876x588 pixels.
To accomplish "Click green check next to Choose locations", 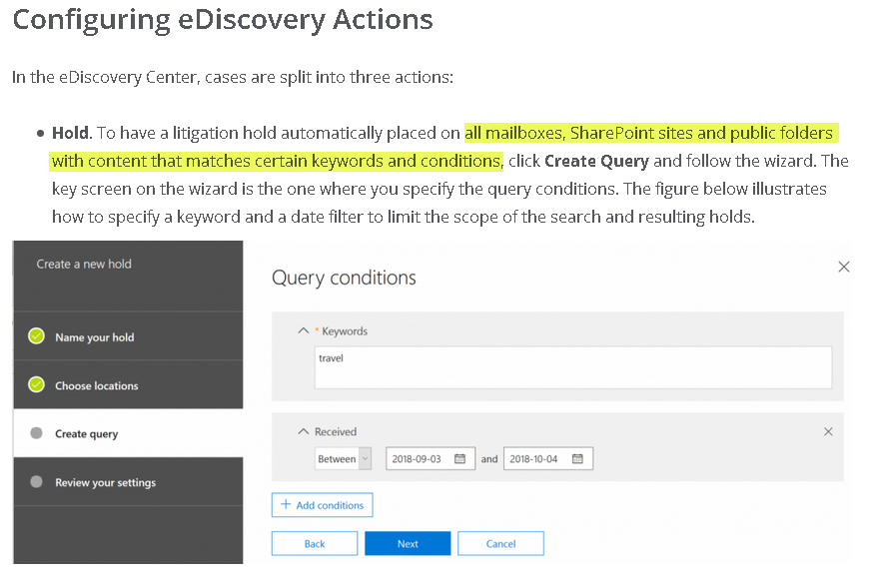I will click(x=36, y=384).
